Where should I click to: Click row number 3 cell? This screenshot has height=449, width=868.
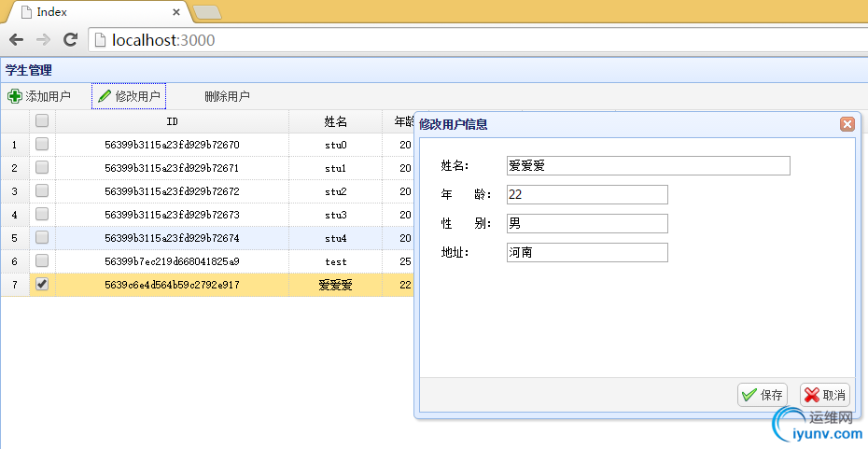[14, 191]
